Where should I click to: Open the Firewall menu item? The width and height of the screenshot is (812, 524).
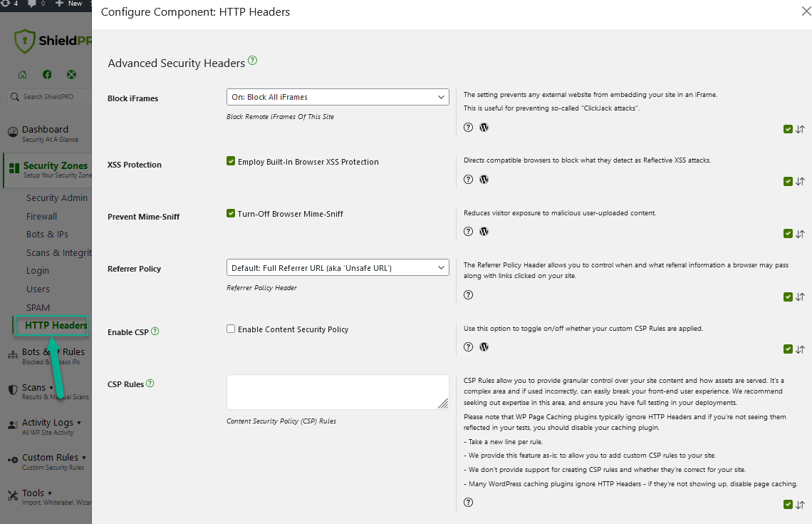(x=41, y=215)
